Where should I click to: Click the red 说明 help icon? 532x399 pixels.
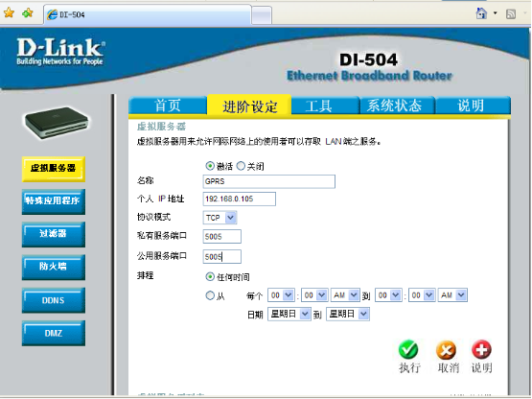point(481,349)
